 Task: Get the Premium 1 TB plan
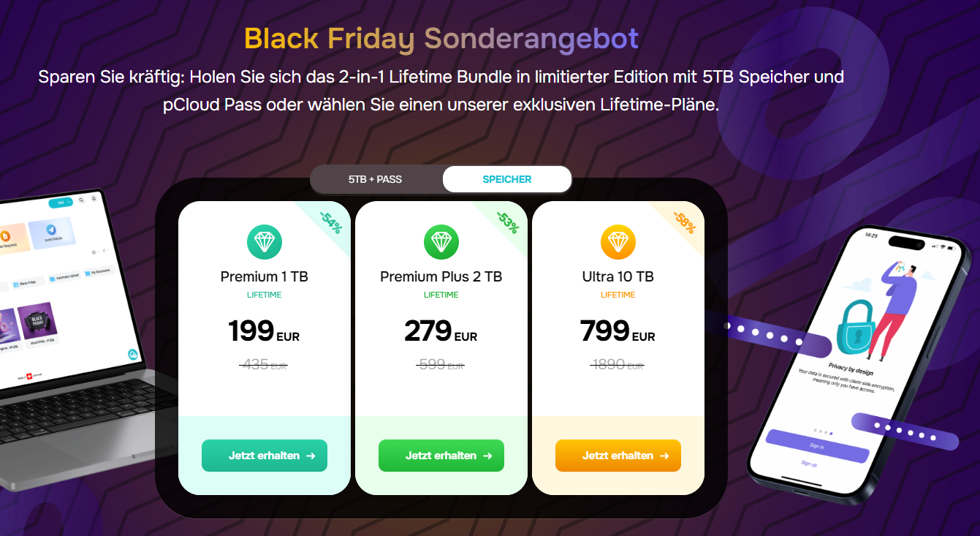(x=265, y=456)
